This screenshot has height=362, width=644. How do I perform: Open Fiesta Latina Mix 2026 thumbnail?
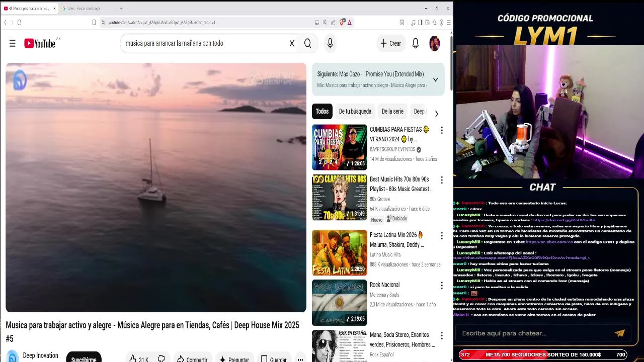[340, 252]
